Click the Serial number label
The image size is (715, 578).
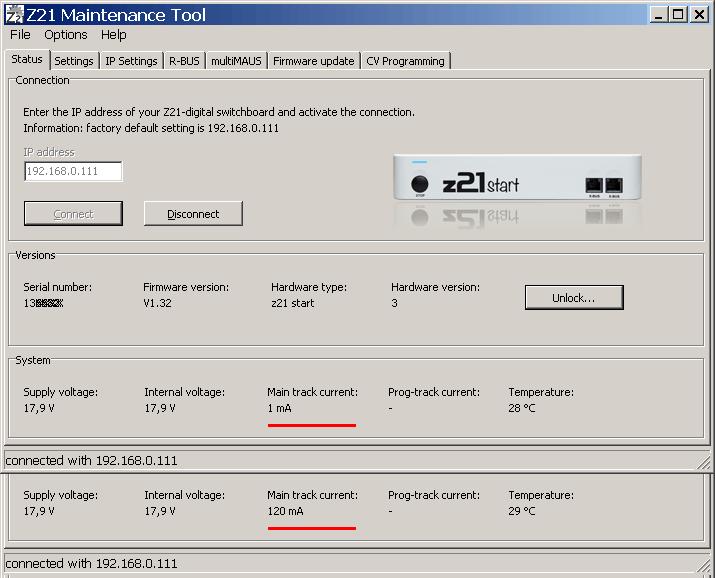point(57,287)
